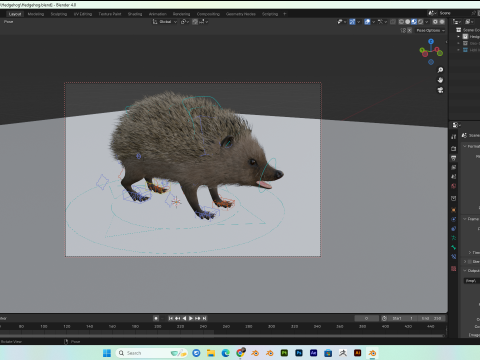
Task: Open the viewport shading options dropdown arrow
Action: pyautogui.click(x=427, y=22)
